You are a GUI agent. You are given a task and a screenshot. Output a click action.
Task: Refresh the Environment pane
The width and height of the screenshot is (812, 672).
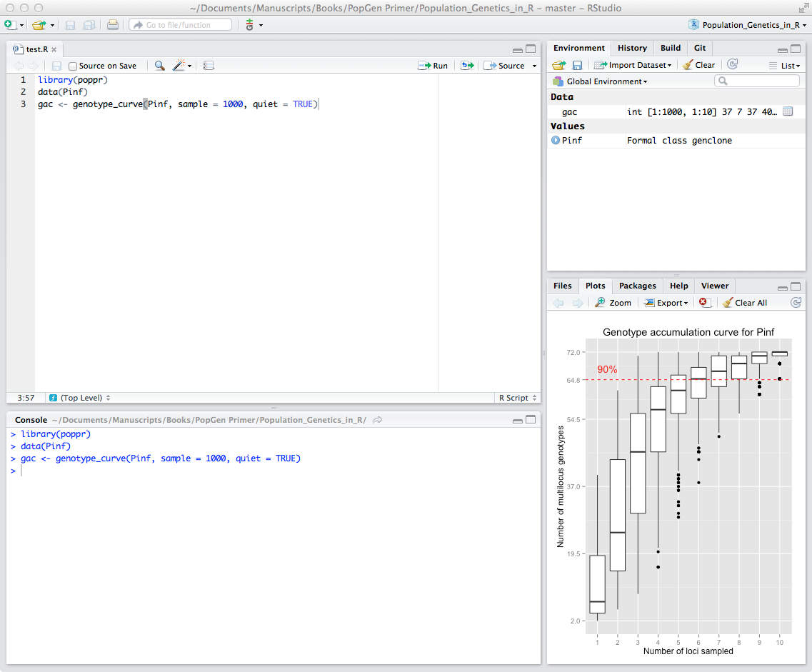(x=732, y=65)
